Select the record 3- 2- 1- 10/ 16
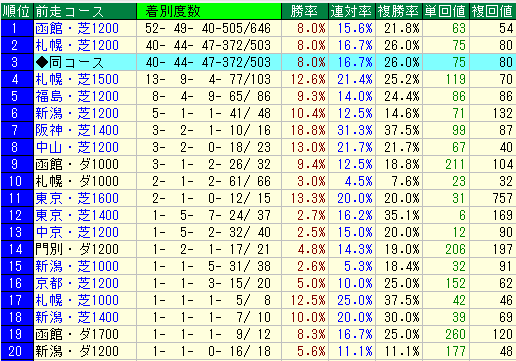Screen dimensions: 516x361 point(211,130)
